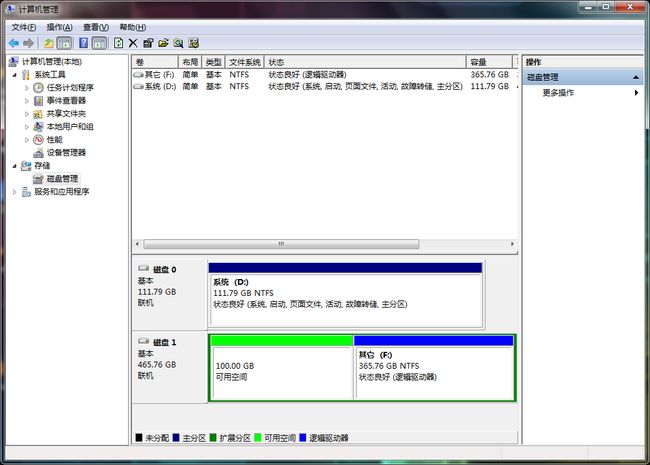Open the 文件(F) menu
Viewport: 650px width, 465px height.
click(24, 27)
